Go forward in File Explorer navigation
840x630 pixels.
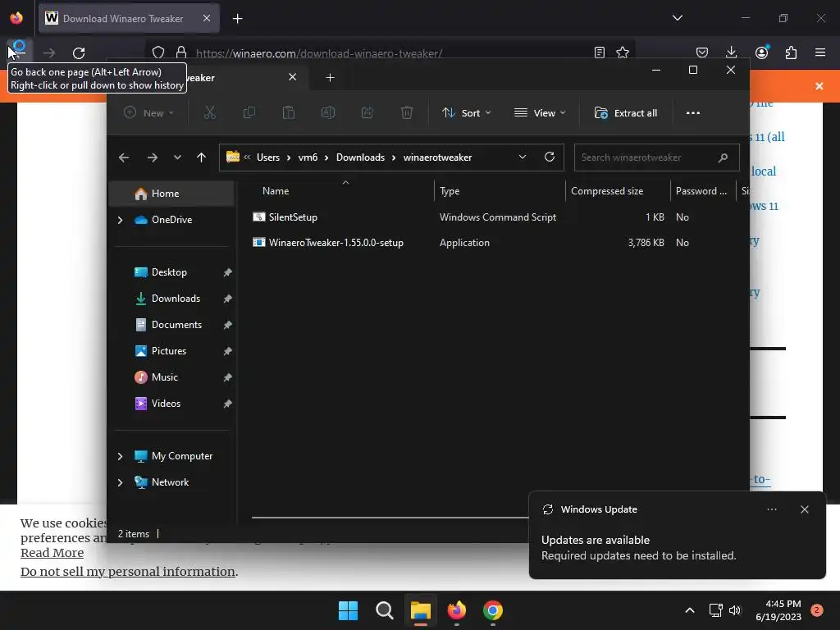coord(152,157)
